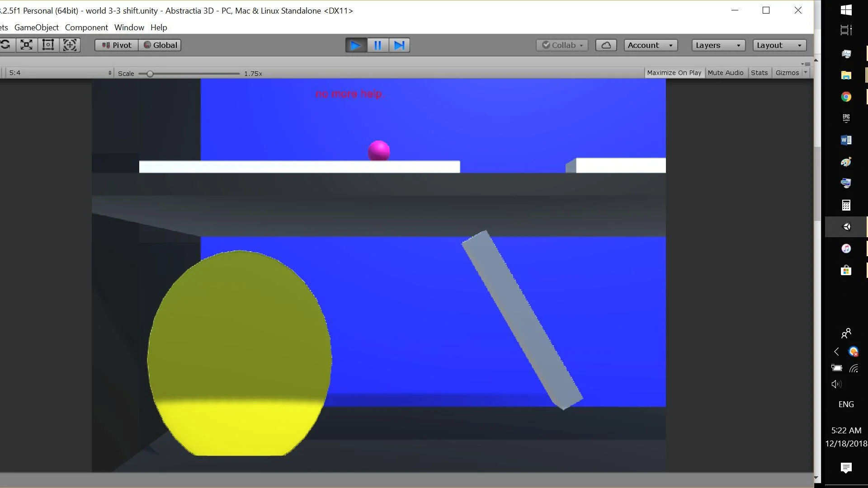Image resolution: width=868 pixels, height=488 pixels.
Task: Open the Action Center notifications icon
Action: (x=846, y=468)
